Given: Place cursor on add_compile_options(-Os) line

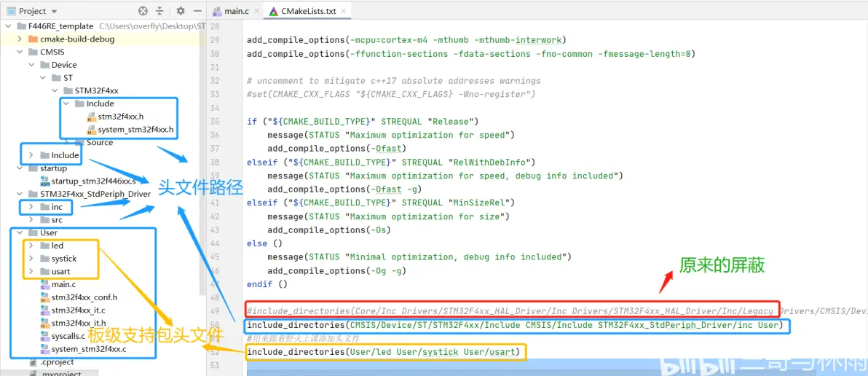Looking at the screenshot, I should coord(329,230).
